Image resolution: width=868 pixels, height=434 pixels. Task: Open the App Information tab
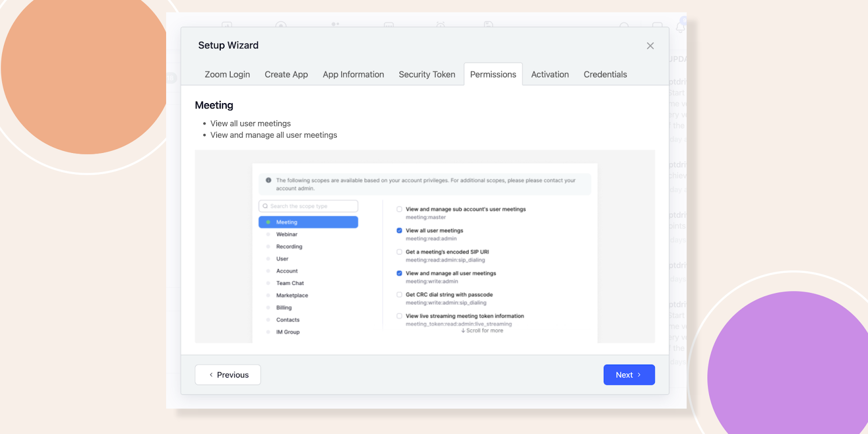(x=353, y=74)
